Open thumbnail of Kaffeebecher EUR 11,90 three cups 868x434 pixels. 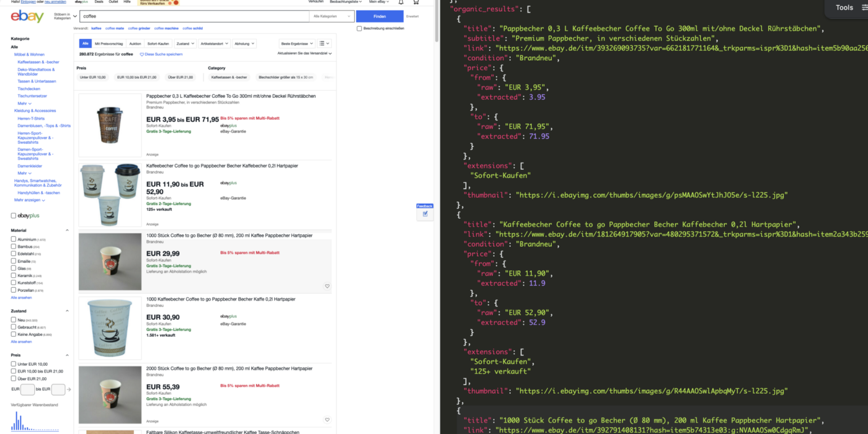click(110, 195)
